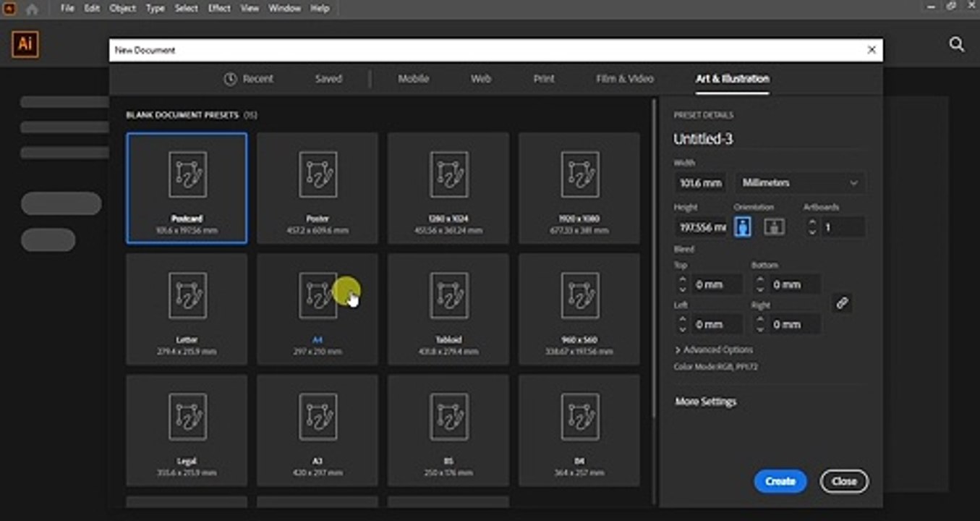Image resolution: width=980 pixels, height=521 pixels.
Task: Choose the Postcard preset
Action: 187,188
